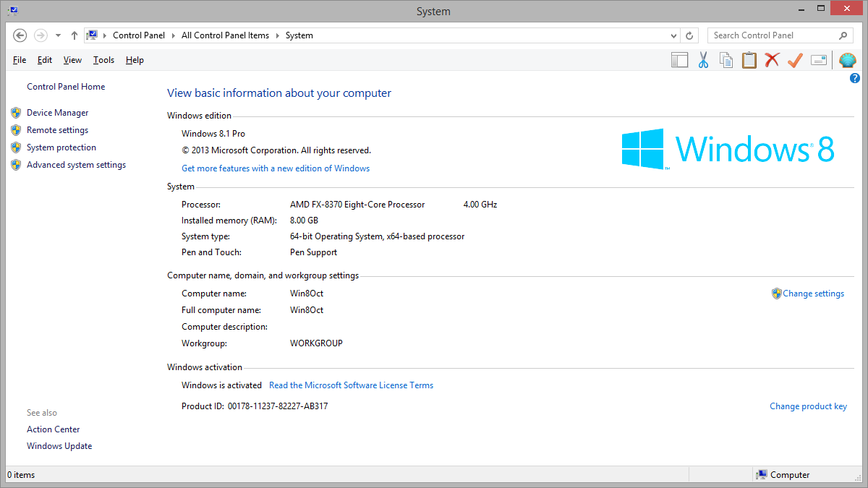868x488 pixels.
Task: Click the clipboard Paste icon
Action: point(749,60)
